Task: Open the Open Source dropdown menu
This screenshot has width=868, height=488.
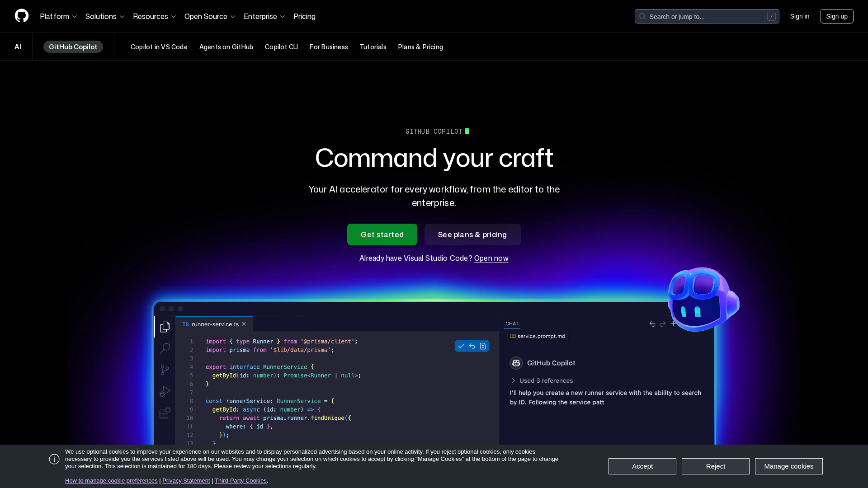Action: point(210,16)
